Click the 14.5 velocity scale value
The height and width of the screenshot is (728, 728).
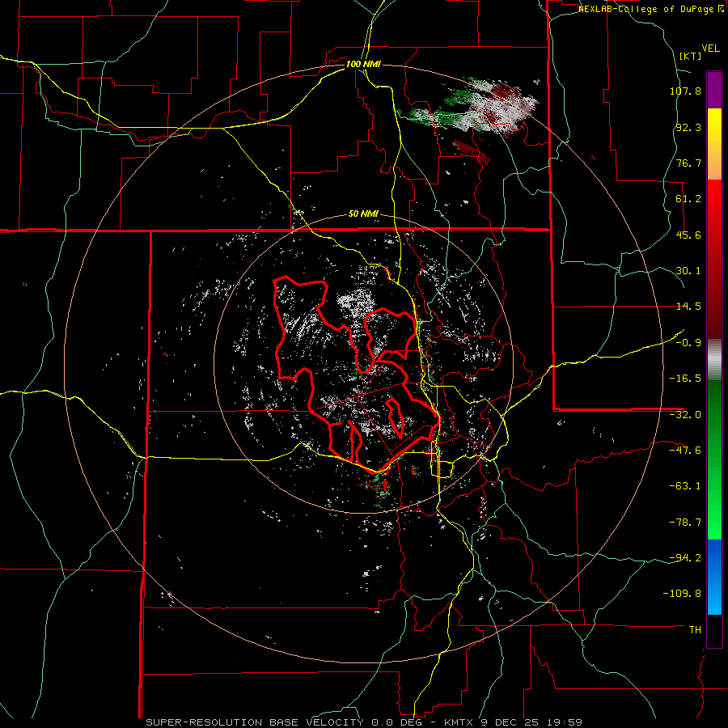coord(688,307)
